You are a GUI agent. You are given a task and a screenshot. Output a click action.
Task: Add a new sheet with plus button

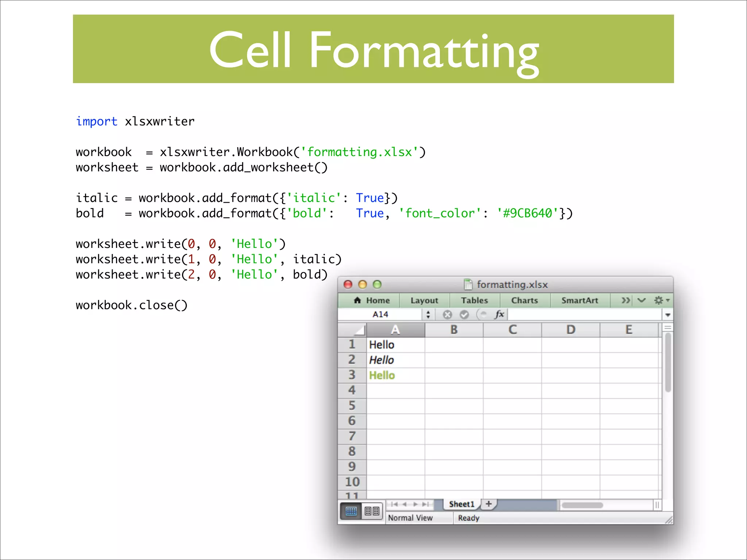(489, 504)
